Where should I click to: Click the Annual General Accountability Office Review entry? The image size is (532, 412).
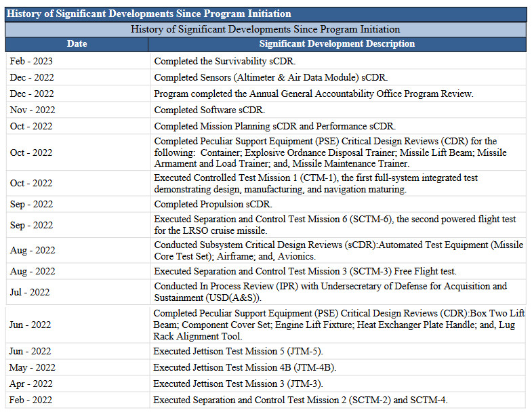313,94
